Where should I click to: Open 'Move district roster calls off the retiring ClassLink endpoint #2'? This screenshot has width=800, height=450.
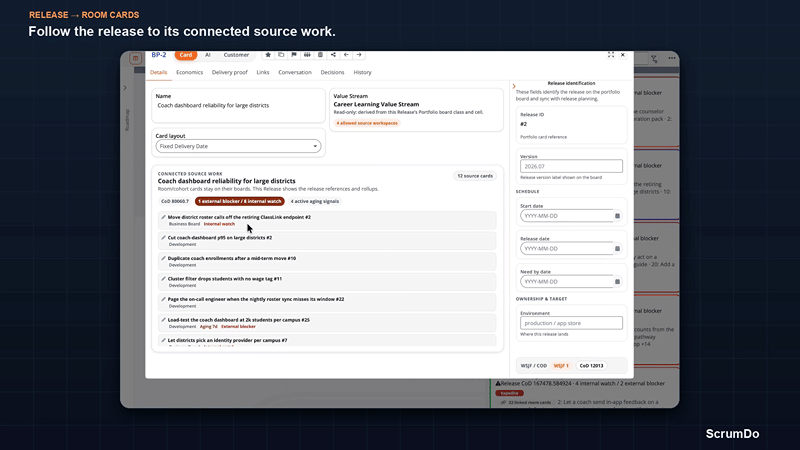click(239, 217)
